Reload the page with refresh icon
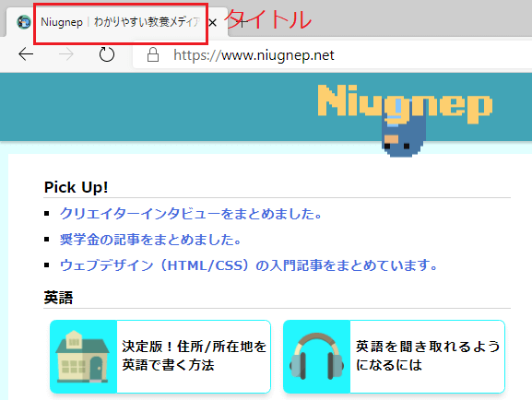532x400 pixels. coord(107,54)
